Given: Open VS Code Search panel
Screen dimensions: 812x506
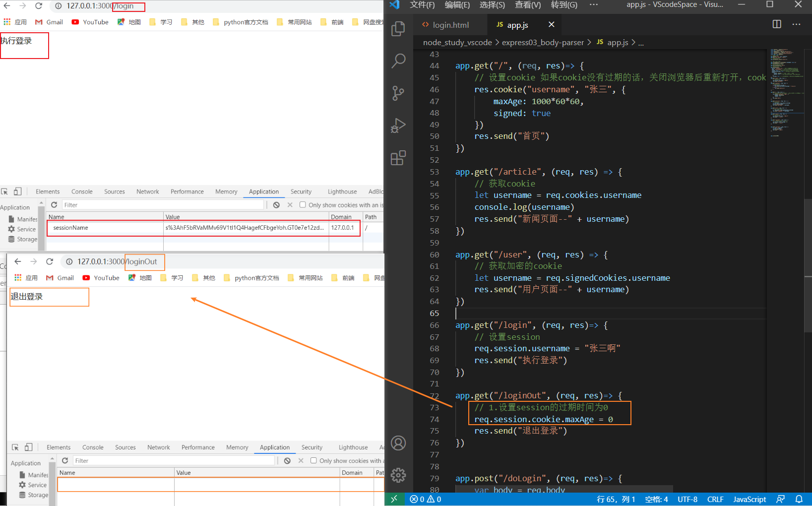Looking at the screenshot, I should tap(398, 61).
